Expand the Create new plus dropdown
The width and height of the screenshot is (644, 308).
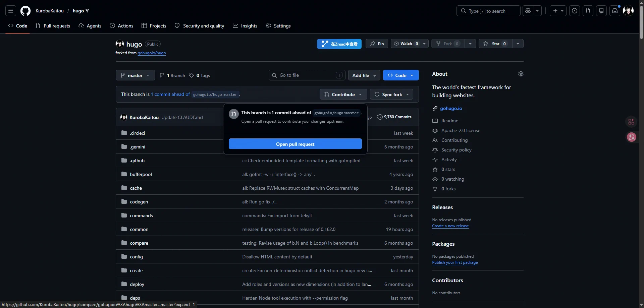click(558, 11)
